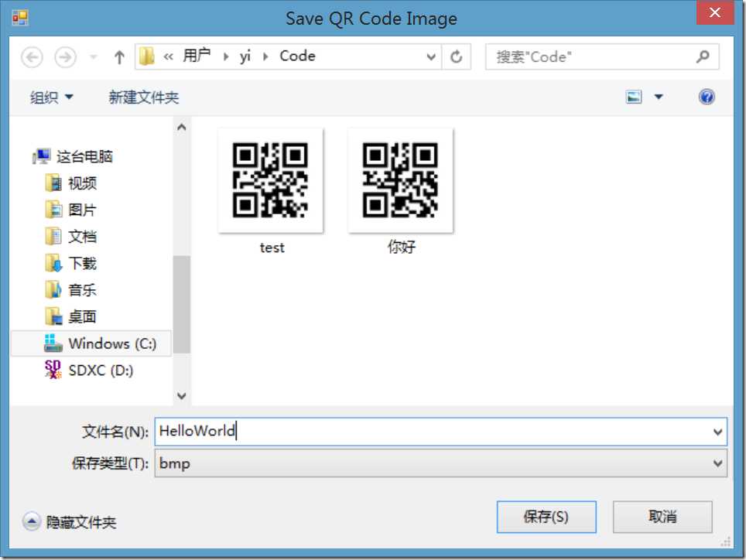This screenshot has height=560, width=746.
Task: Go forward using the forward arrow
Action: [65, 57]
